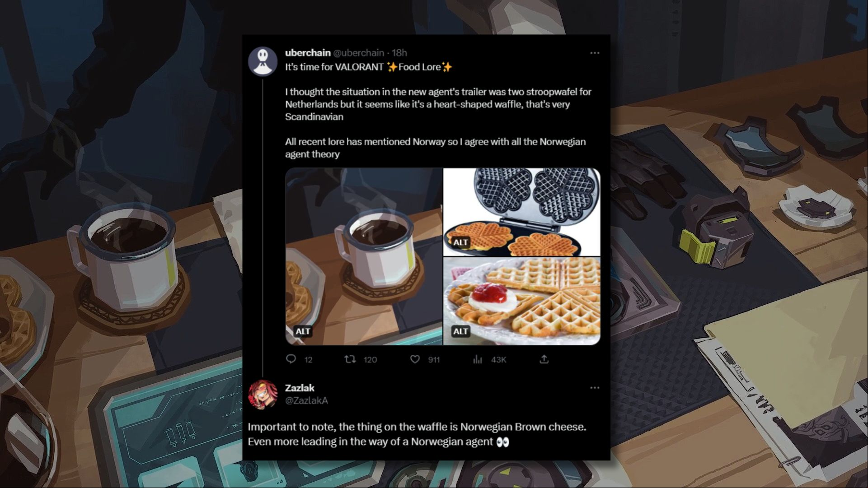Image resolution: width=868 pixels, height=488 pixels.
Task: Open the three-dot menu on Zazlak's reply
Action: [x=595, y=388]
